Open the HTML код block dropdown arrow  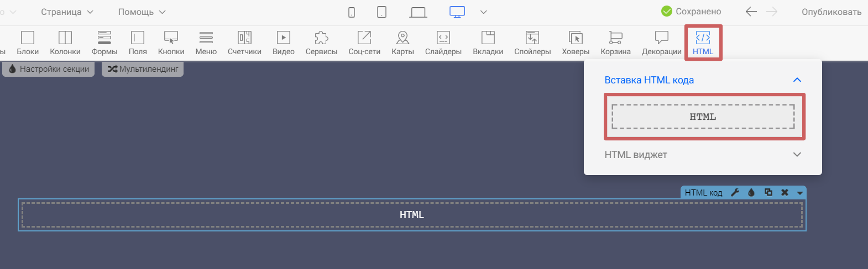coord(799,193)
